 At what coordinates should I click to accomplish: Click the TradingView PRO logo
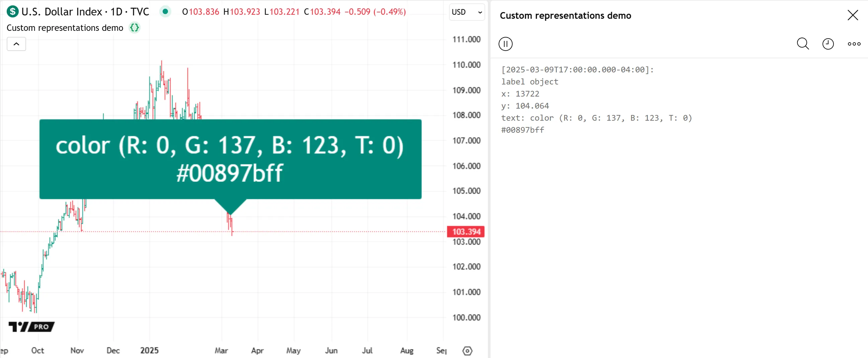(31, 326)
